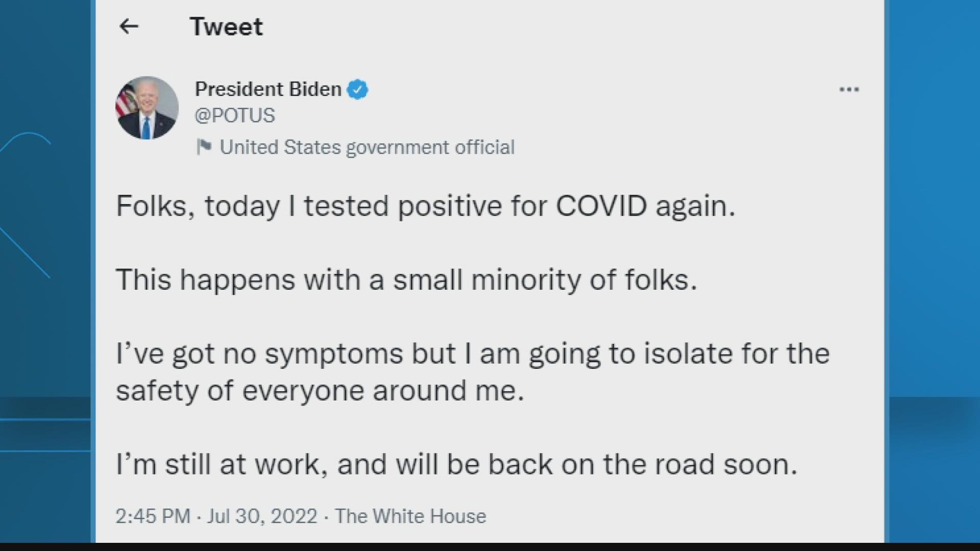Viewport: 980px width, 551px height.
Task: Click the 'small minority of folks' sentence
Action: (406, 280)
